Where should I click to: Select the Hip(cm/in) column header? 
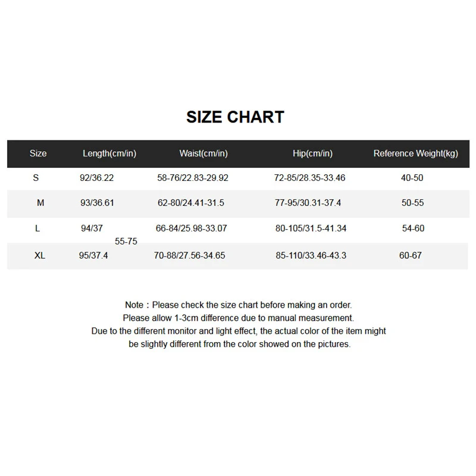[313, 154]
